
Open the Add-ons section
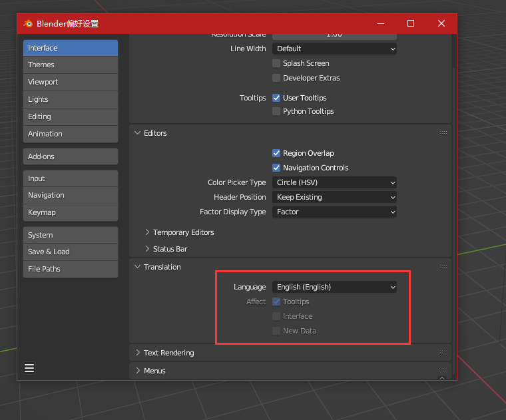click(x=71, y=156)
